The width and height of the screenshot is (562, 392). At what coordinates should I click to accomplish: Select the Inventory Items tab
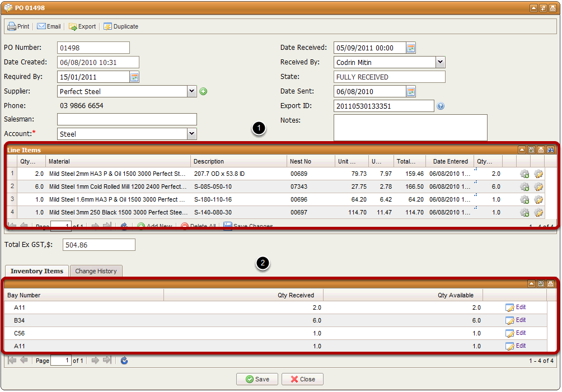37,271
